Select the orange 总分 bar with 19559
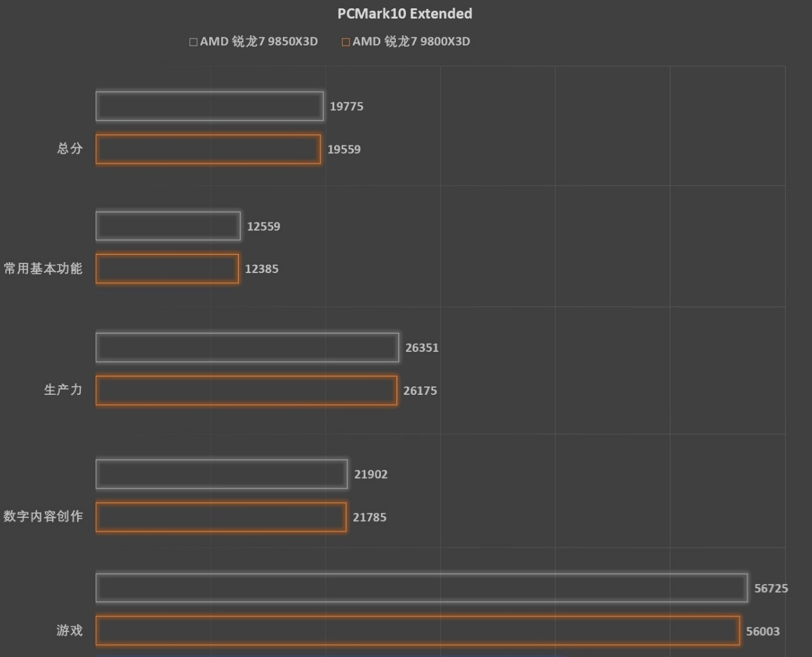812x657 pixels. point(208,149)
